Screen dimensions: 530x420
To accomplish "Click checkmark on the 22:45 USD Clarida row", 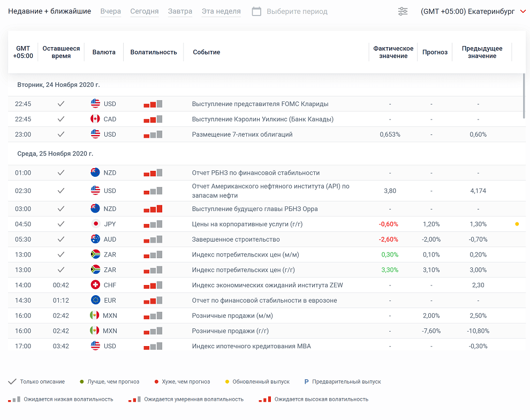I will click(x=61, y=104).
